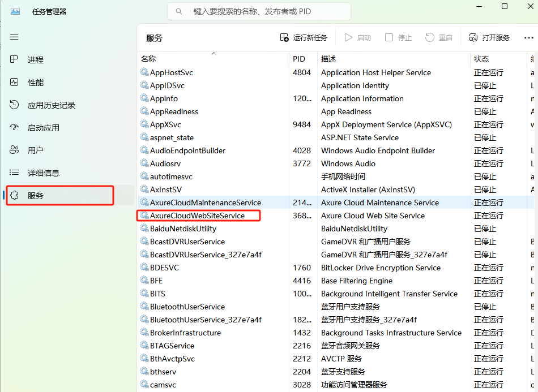Click the description 'Application Host Helper Service'
This screenshot has width=538, height=392.
point(375,72)
